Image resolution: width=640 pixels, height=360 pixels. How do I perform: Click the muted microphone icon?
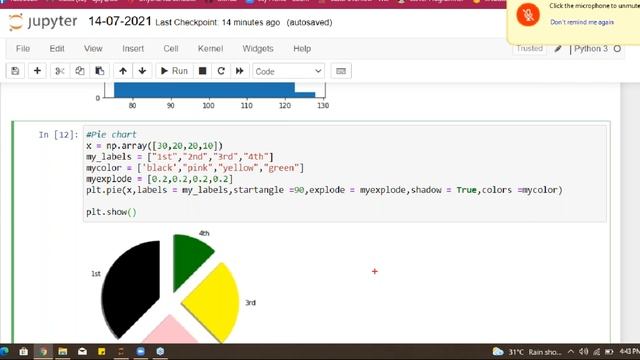click(528, 15)
